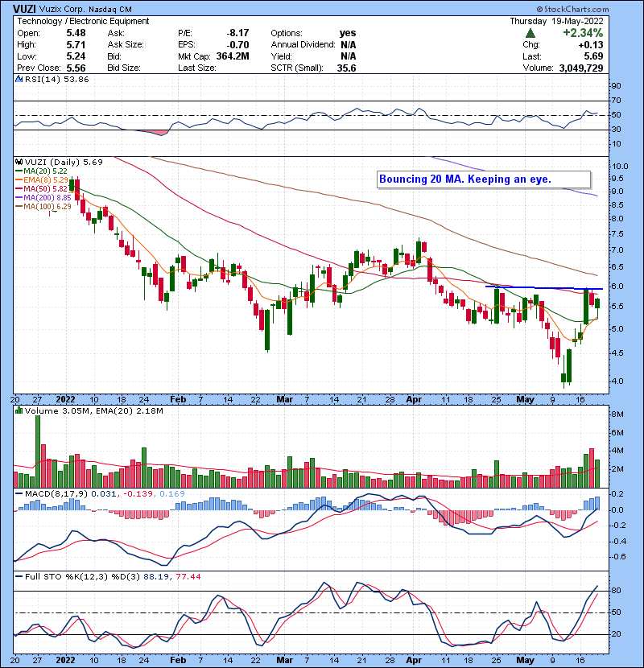Click the MACD(8,17,9) indicator label
This screenshot has width=644, height=668.
[56, 494]
